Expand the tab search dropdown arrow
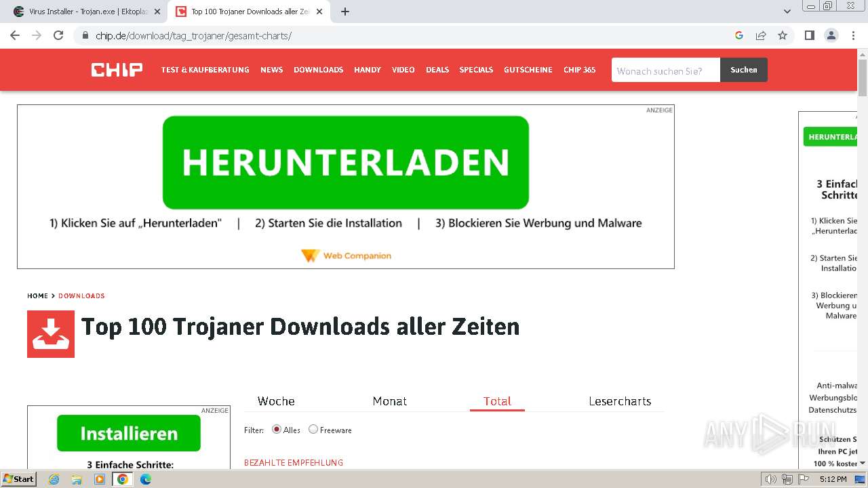 [x=787, y=12]
